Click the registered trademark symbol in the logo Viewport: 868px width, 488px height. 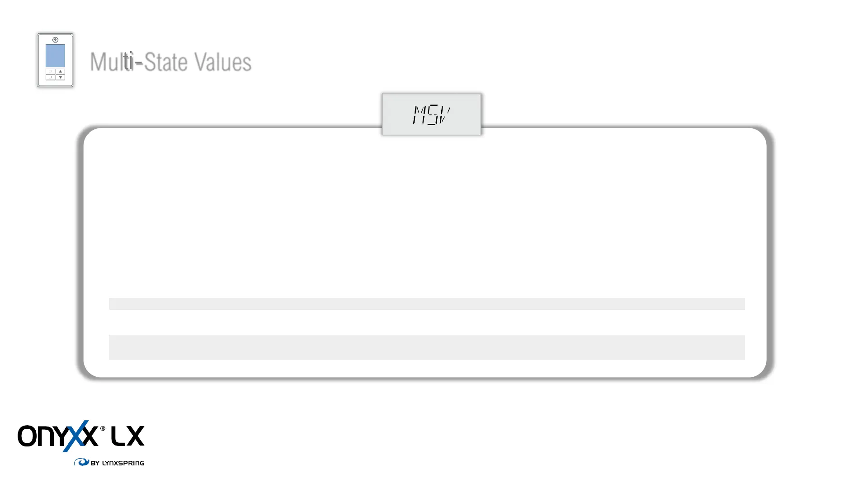pyautogui.click(x=103, y=428)
